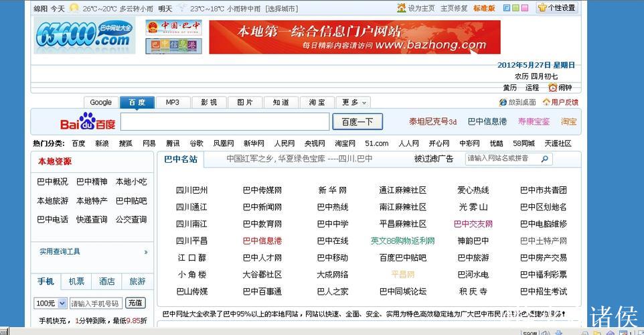Click the IE icon beside 放到桌面
The height and width of the screenshot is (335, 644).
(x=503, y=103)
